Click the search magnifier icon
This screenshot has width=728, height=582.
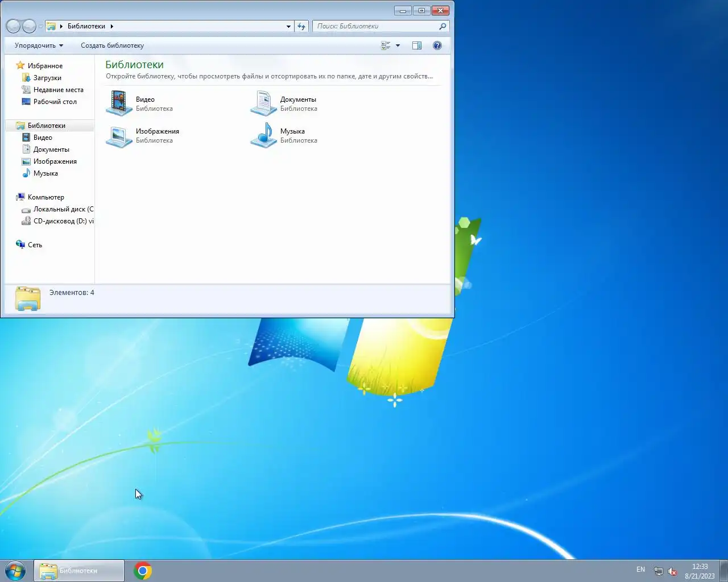(442, 26)
